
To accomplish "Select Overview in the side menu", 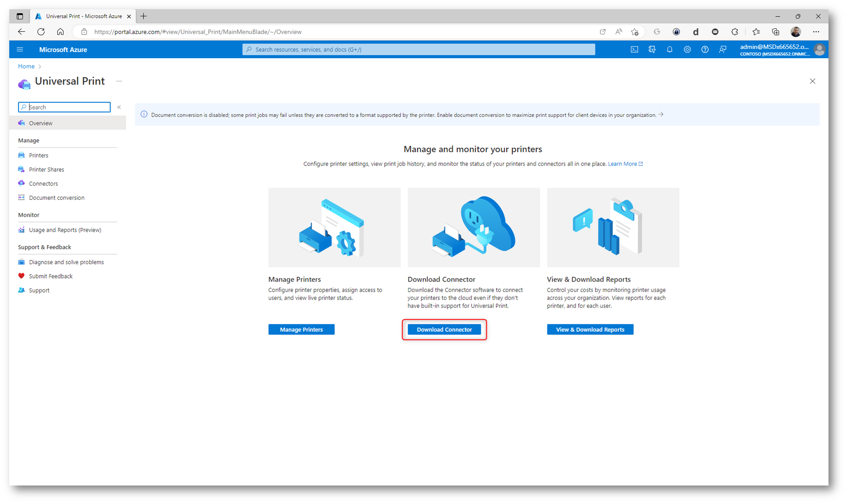I will pos(67,123).
